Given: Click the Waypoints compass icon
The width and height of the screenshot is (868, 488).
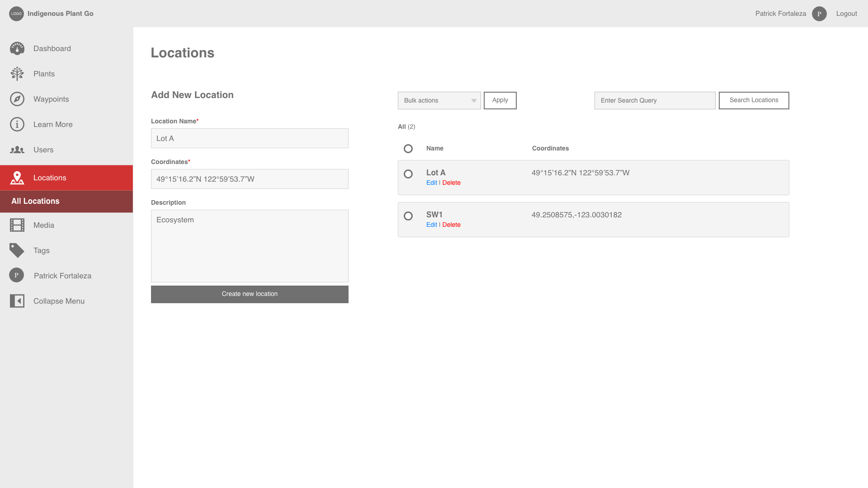Looking at the screenshot, I should pyautogui.click(x=17, y=99).
